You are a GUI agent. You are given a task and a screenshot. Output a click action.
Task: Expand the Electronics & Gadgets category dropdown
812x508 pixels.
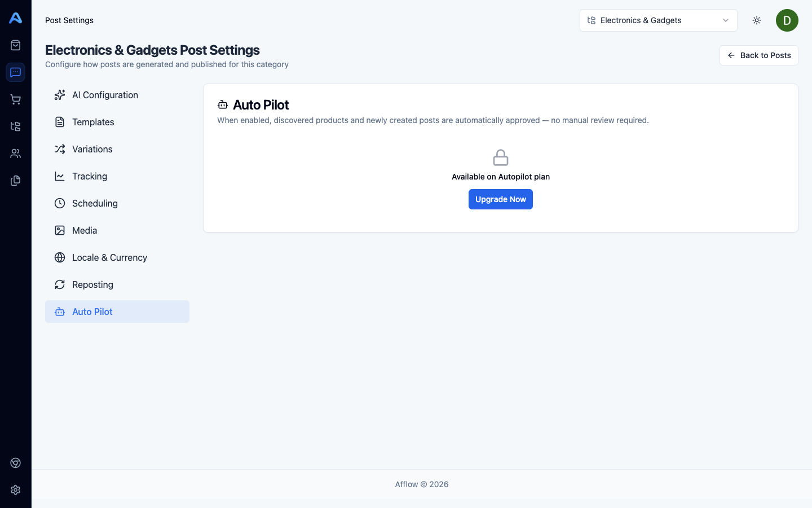tap(658, 20)
